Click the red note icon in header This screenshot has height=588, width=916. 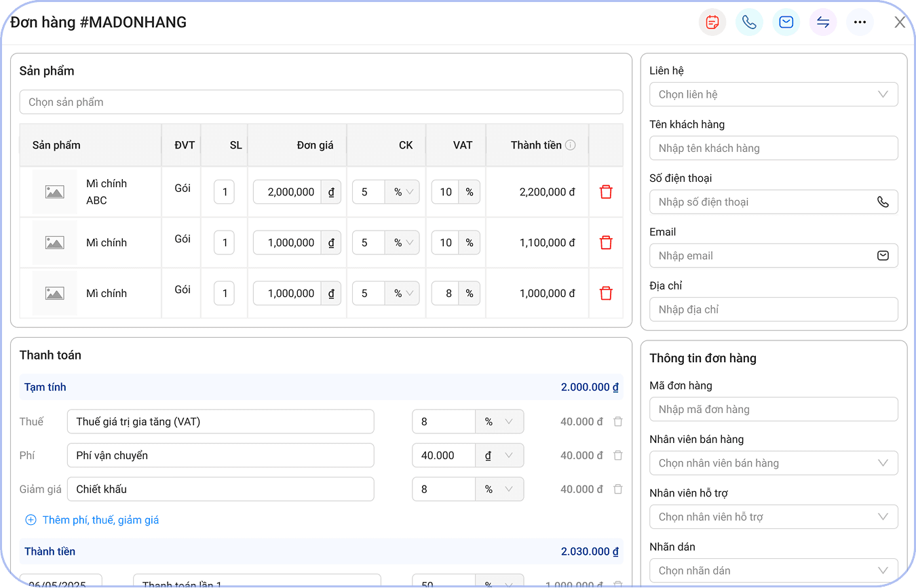(x=712, y=22)
